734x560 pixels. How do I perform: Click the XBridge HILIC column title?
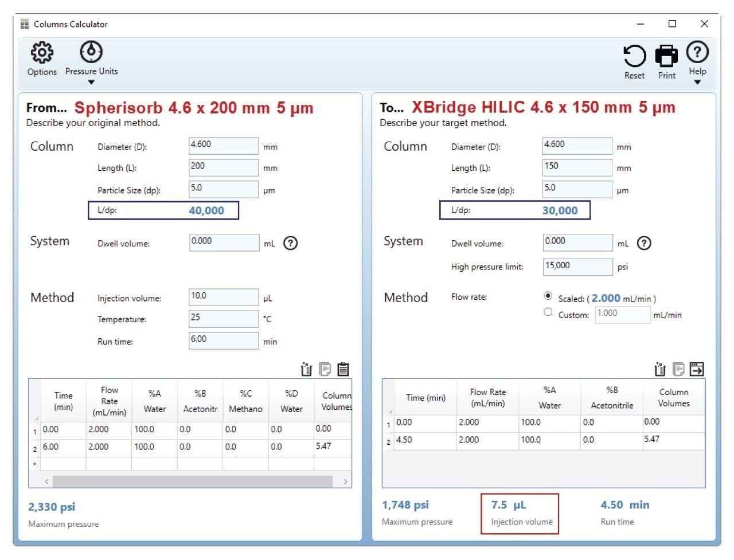(x=544, y=107)
